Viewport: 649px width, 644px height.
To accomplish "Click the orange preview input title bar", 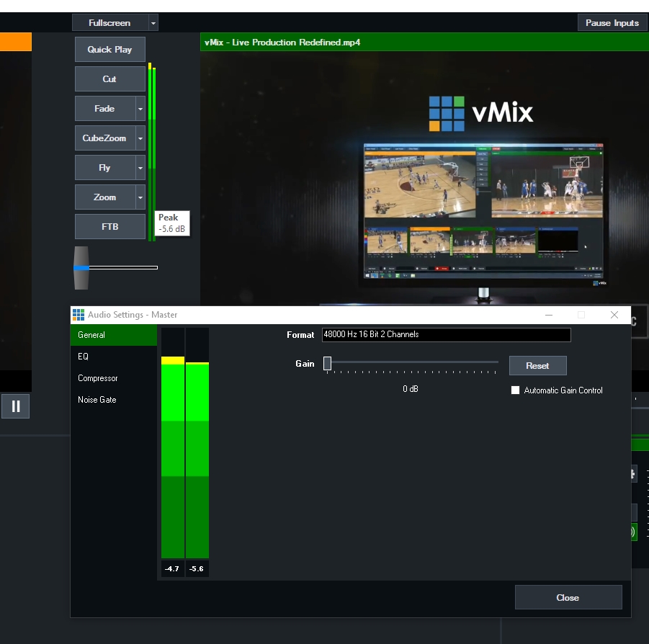I will pos(16,42).
